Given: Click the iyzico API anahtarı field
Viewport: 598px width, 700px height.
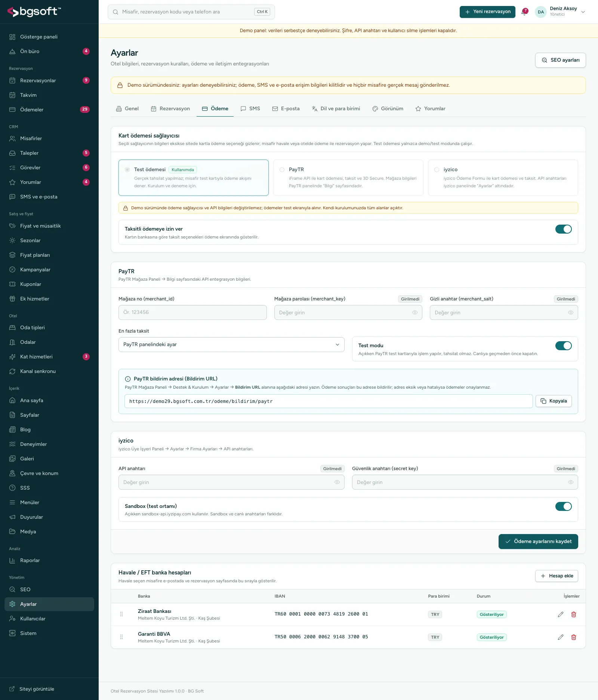Looking at the screenshot, I should (231, 482).
